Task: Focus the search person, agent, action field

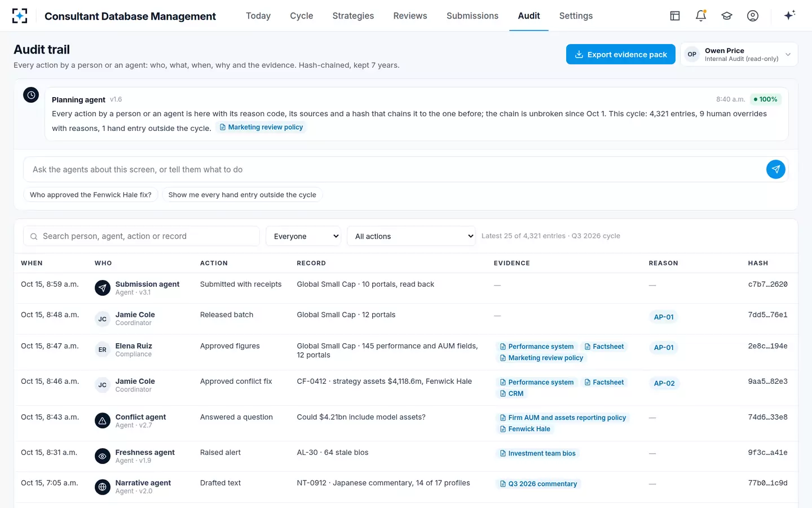Action: 142,236
